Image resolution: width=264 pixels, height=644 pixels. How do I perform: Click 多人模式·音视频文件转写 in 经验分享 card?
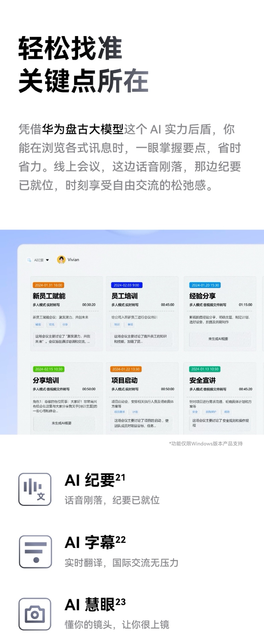(208, 305)
